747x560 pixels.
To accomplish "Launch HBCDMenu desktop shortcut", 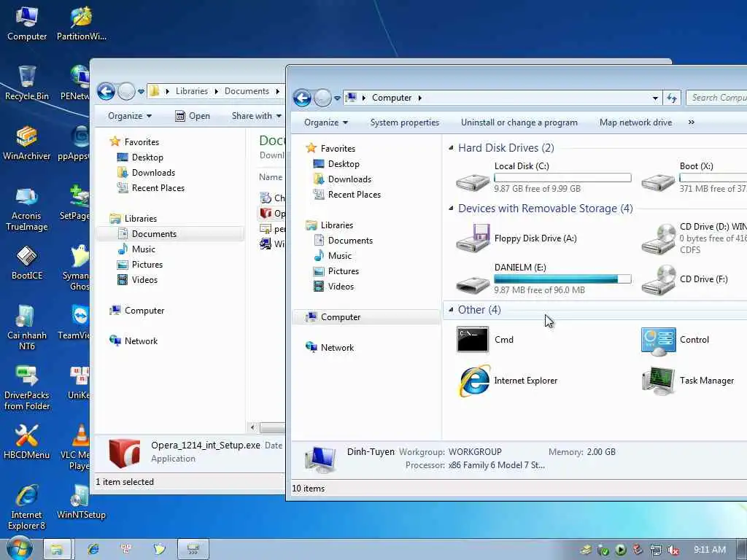I will (x=27, y=442).
